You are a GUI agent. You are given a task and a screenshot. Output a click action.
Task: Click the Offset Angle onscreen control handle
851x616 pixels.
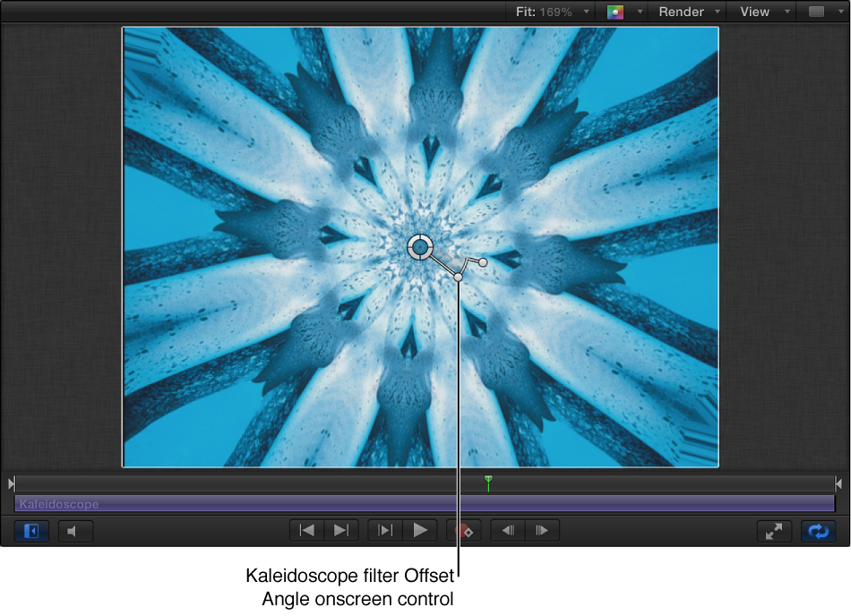tap(459, 276)
